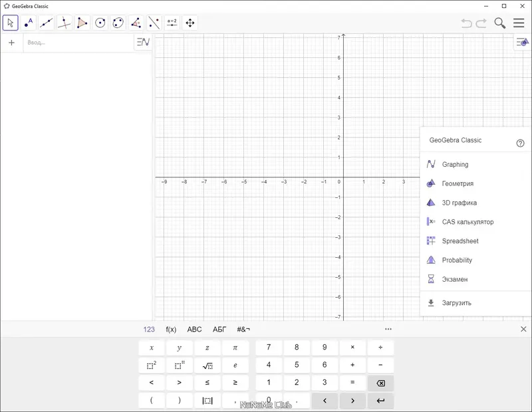The height and width of the screenshot is (412, 532).
Task: Toggle algebra view style bar icon
Action: (143, 42)
